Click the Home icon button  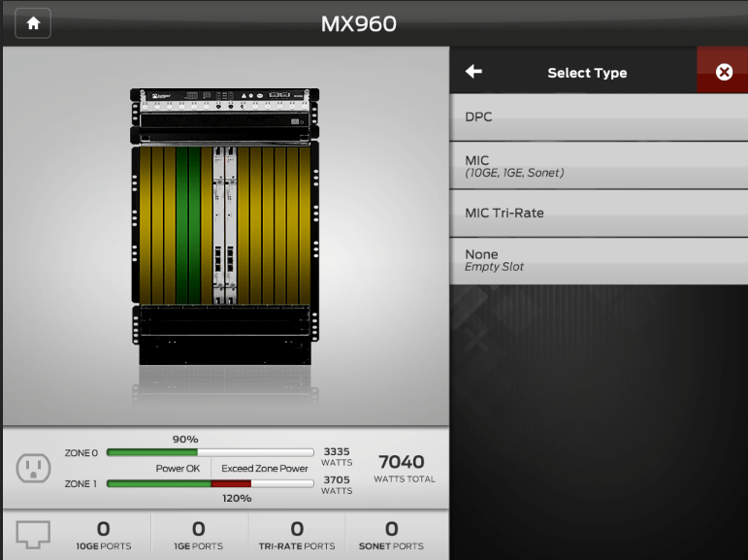click(33, 23)
